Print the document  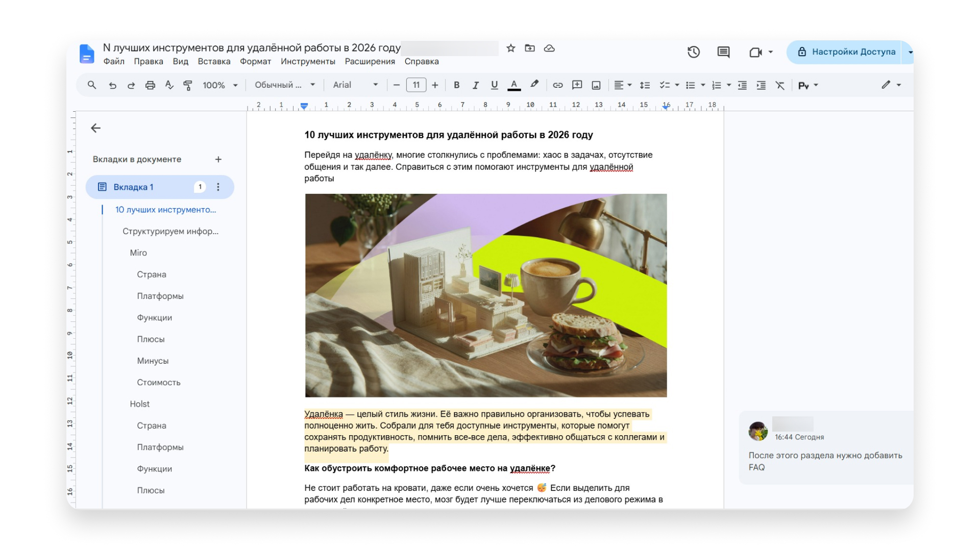click(x=150, y=85)
